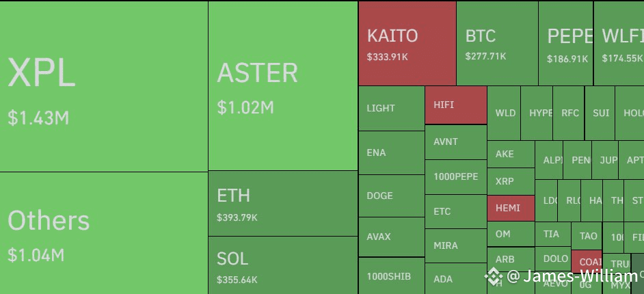644x294 pixels.
Task: Open the @James-William profile link
Action: click(572, 276)
